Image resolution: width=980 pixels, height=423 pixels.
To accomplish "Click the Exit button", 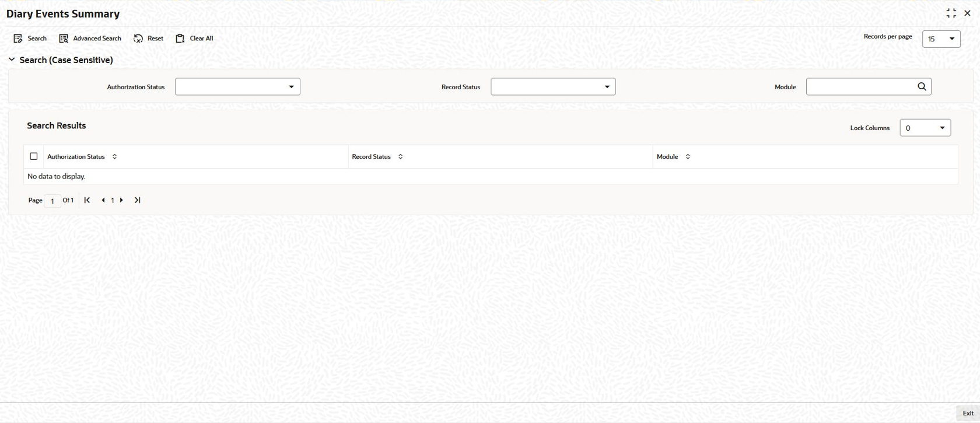I will [x=968, y=413].
